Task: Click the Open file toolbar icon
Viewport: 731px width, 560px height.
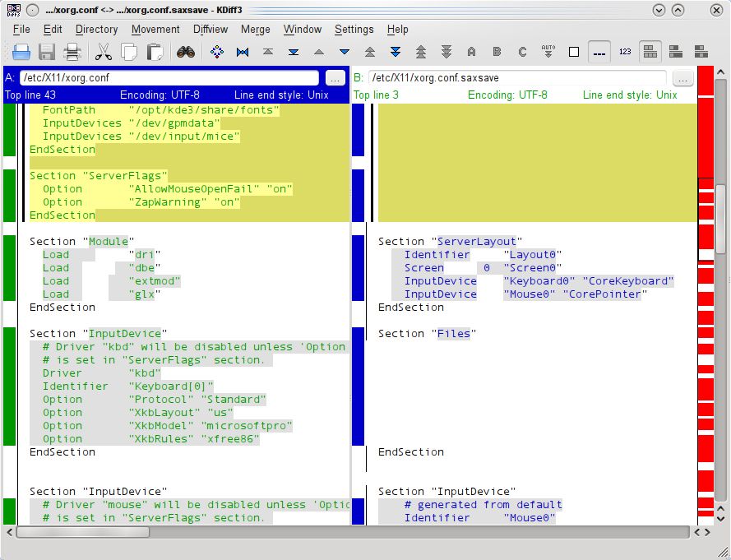Action: coord(21,52)
